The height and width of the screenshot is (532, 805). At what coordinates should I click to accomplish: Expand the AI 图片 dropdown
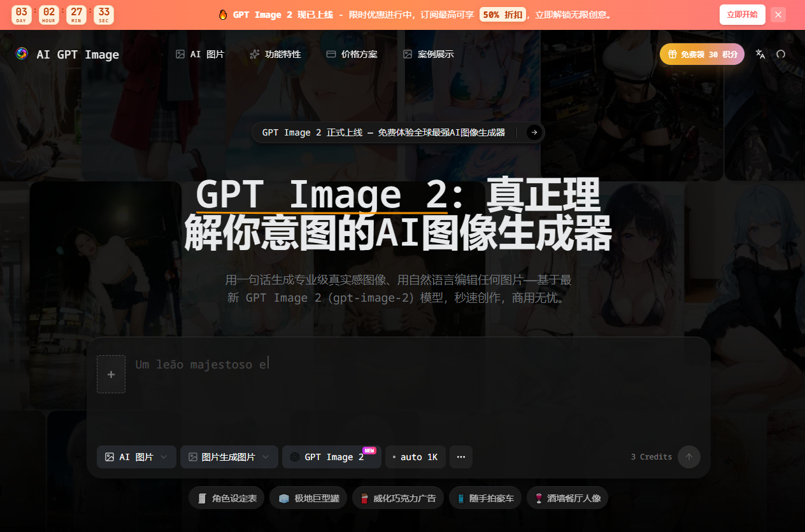coord(136,457)
